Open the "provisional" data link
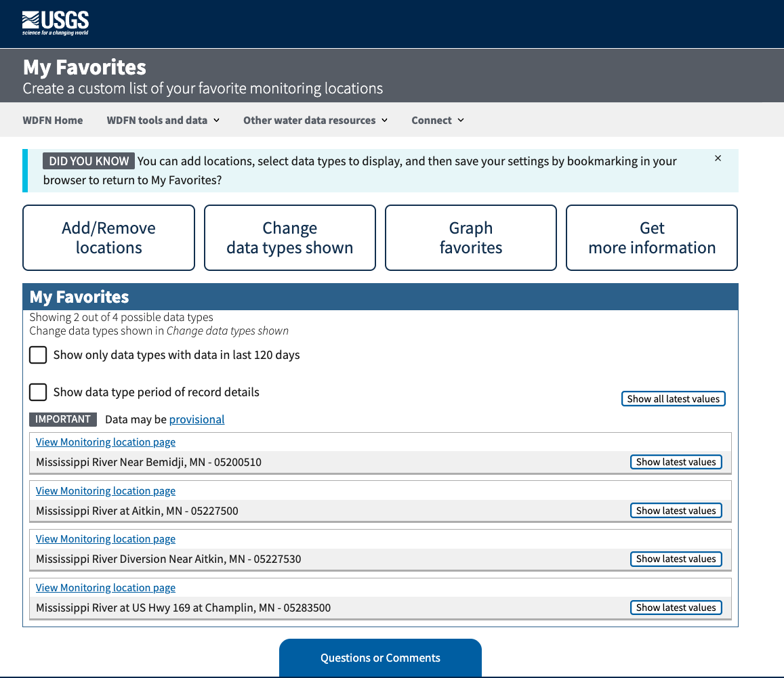 point(197,419)
